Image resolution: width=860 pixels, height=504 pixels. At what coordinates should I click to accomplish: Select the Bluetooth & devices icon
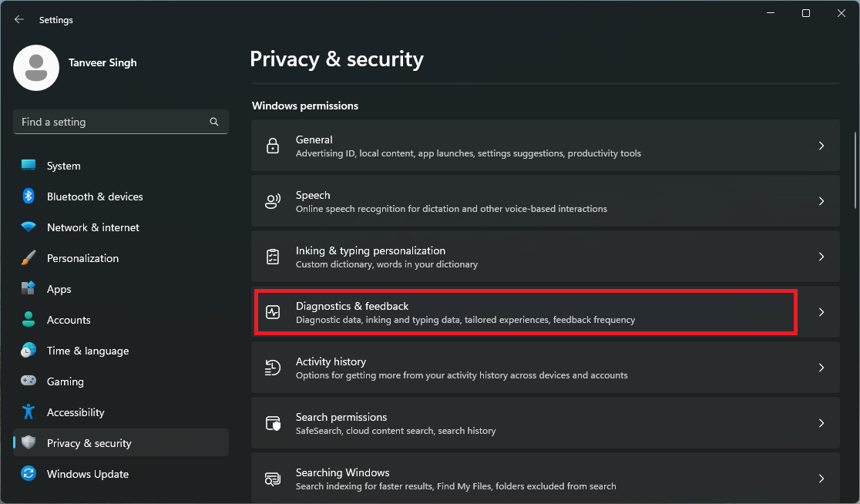(28, 197)
